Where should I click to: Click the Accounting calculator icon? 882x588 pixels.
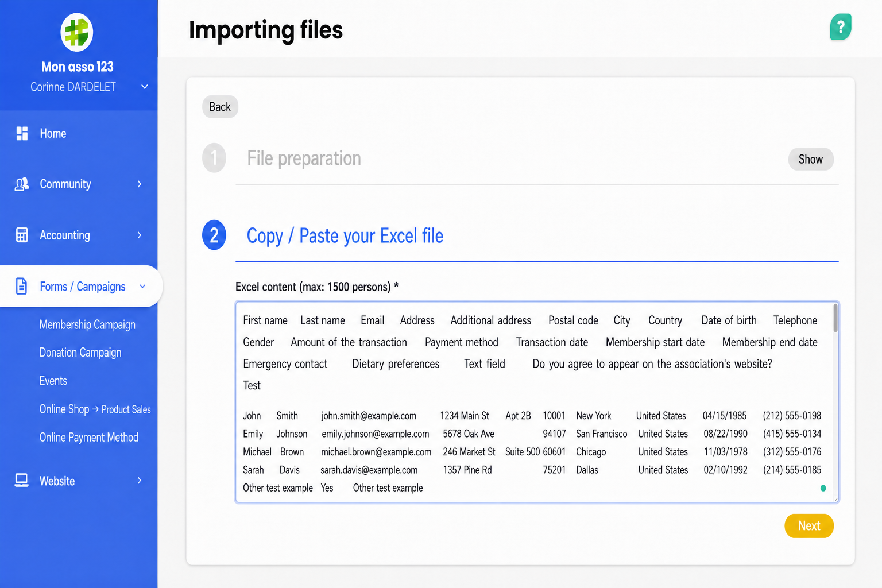click(x=22, y=235)
